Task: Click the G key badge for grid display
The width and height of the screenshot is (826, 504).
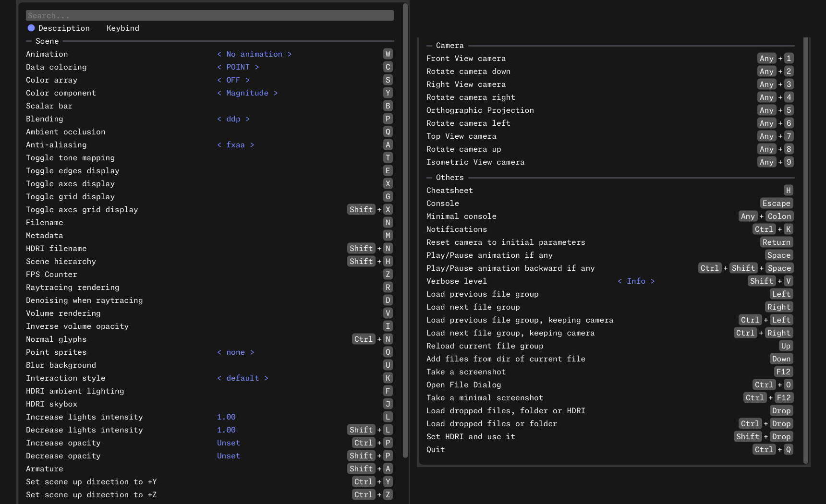Action: click(388, 197)
